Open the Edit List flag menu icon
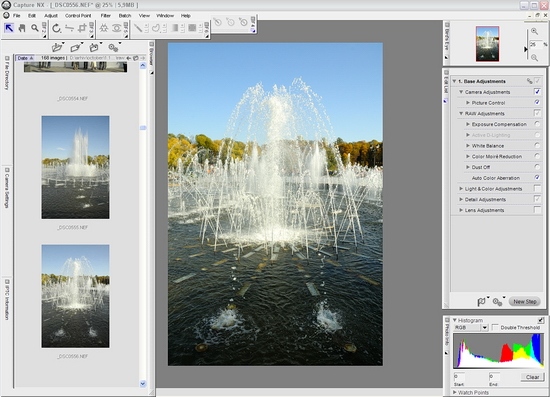 (482, 302)
